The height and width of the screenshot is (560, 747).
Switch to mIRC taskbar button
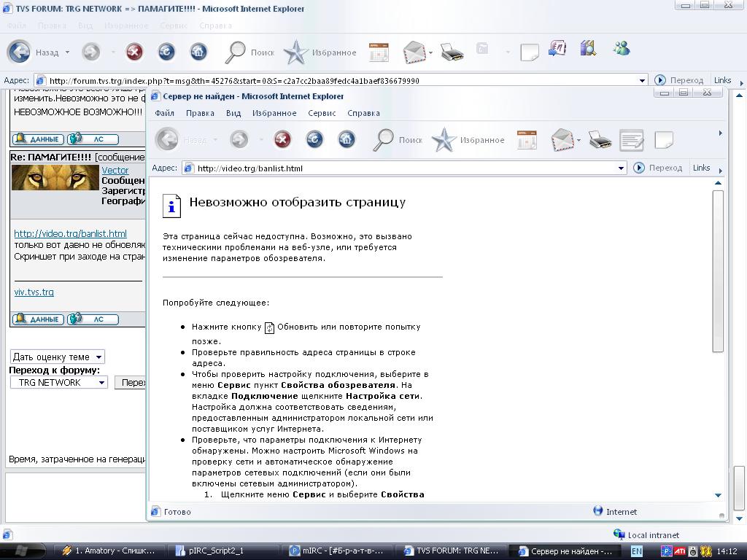coord(336,551)
